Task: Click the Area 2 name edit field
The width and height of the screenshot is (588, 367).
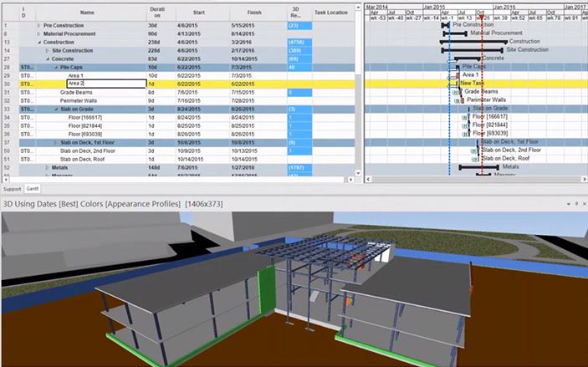Action: click(105, 84)
